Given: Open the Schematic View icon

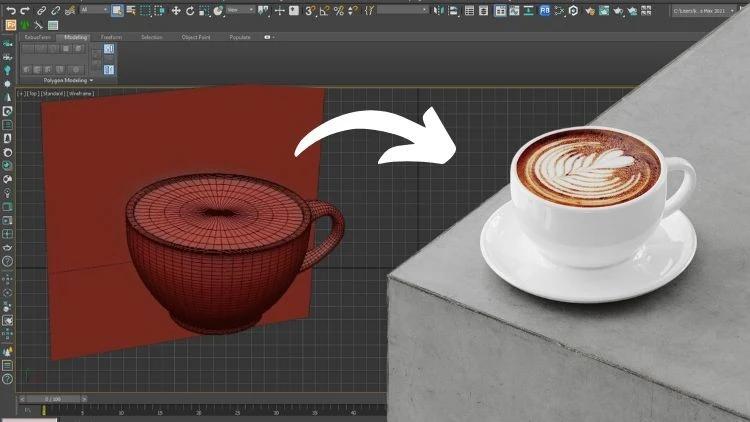Looking at the screenshot, I should click(529, 10).
